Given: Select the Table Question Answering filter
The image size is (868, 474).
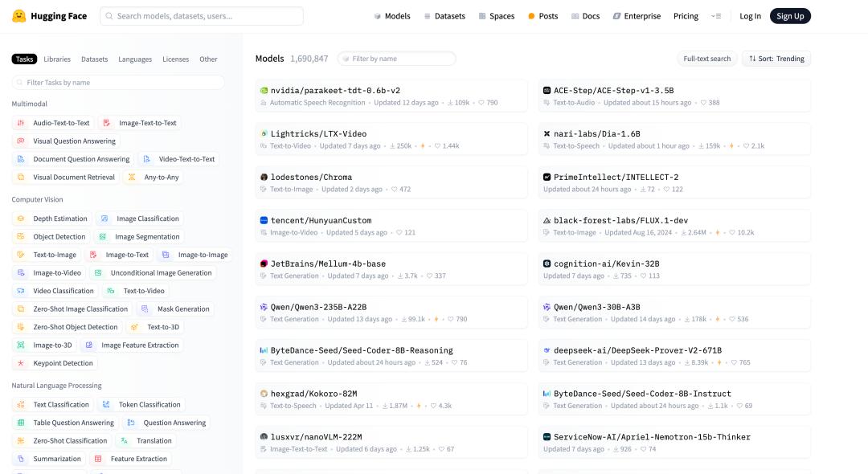Looking at the screenshot, I should (x=65, y=423).
